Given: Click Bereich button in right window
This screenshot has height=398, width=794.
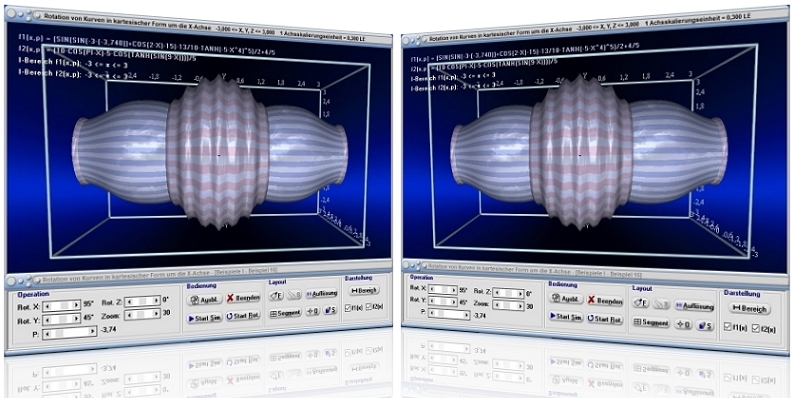Looking at the screenshot, I should coord(750,308).
